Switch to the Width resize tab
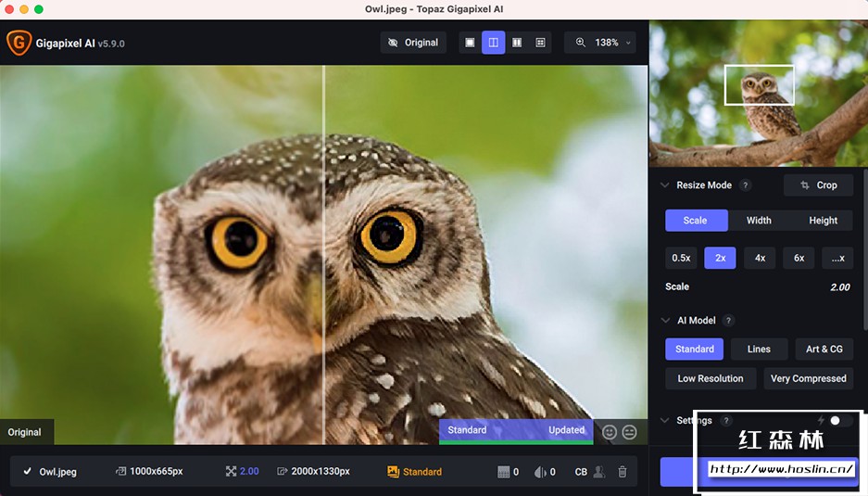 (759, 221)
